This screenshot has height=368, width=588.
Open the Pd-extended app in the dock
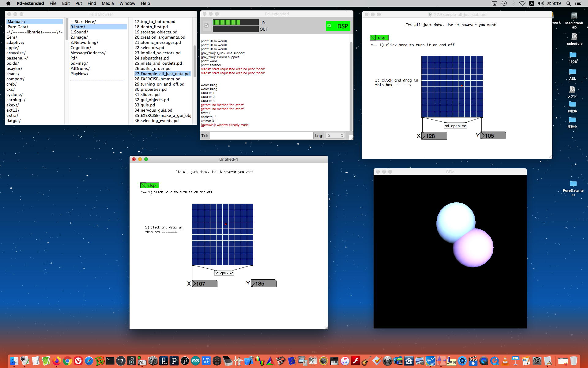point(141,361)
